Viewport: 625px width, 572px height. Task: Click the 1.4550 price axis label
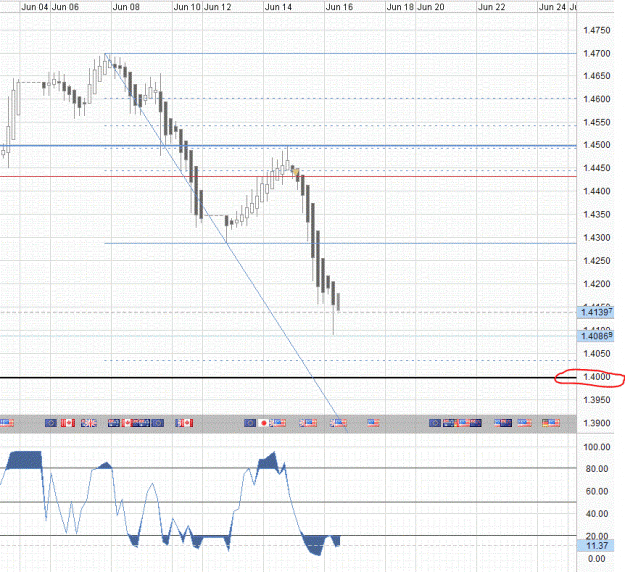[597, 122]
